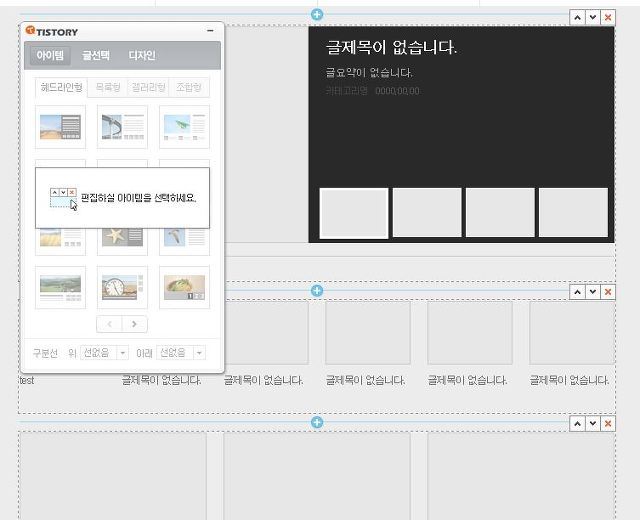Choose the bridge image layout thumbnail
The height and width of the screenshot is (520, 640).
tap(122, 127)
